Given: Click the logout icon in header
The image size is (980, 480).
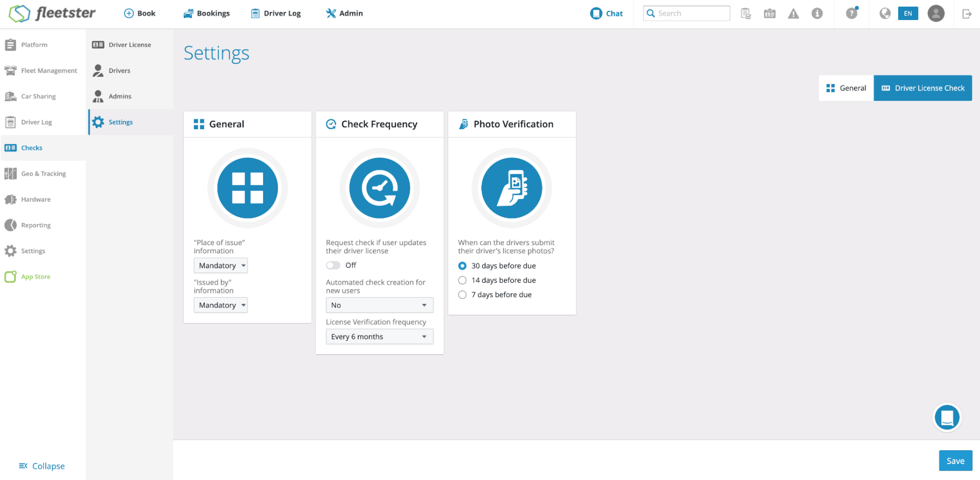Looking at the screenshot, I should [967, 13].
